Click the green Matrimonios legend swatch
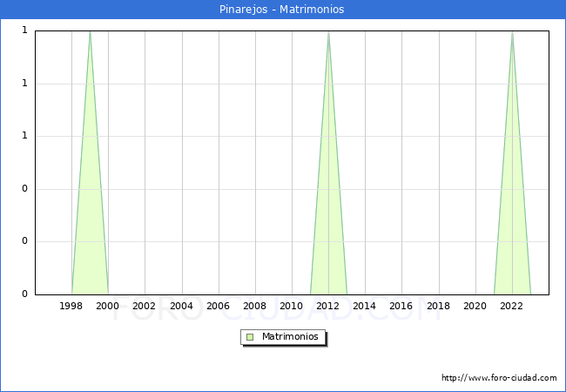 point(250,337)
